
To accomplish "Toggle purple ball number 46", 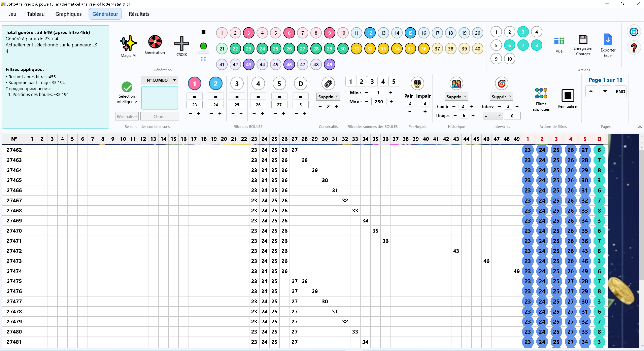I will (289, 64).
